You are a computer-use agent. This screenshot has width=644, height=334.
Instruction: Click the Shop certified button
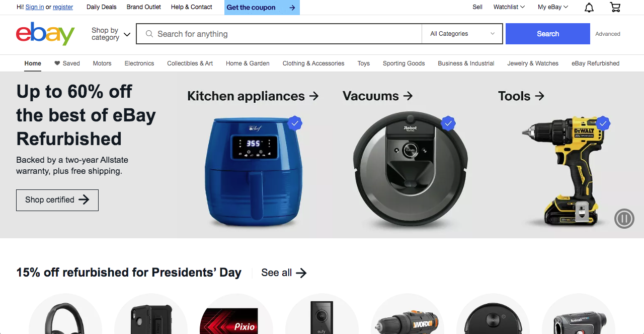(x=57, y=200)
